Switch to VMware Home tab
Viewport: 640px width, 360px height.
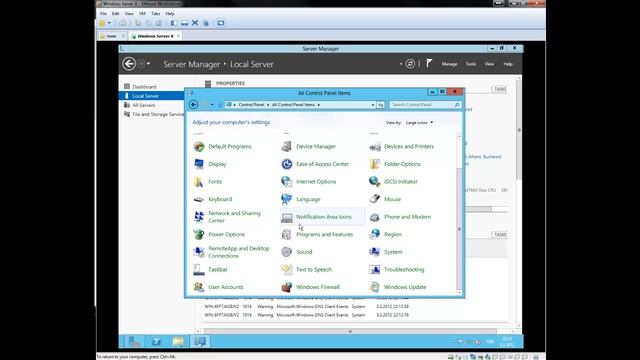click(111, 36)
